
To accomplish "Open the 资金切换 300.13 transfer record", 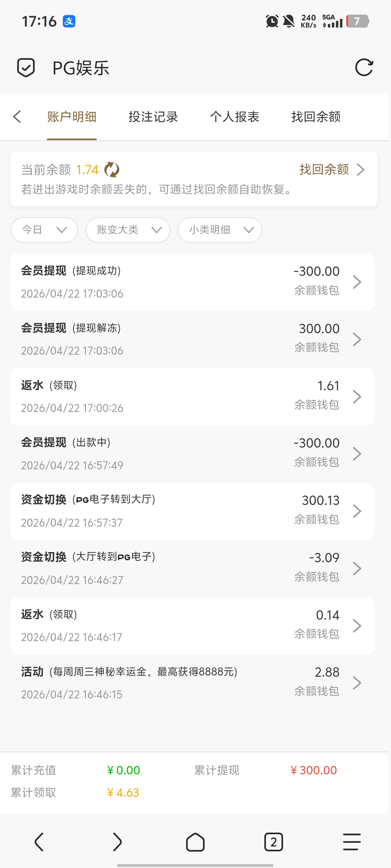I will (x=192, y=511).
